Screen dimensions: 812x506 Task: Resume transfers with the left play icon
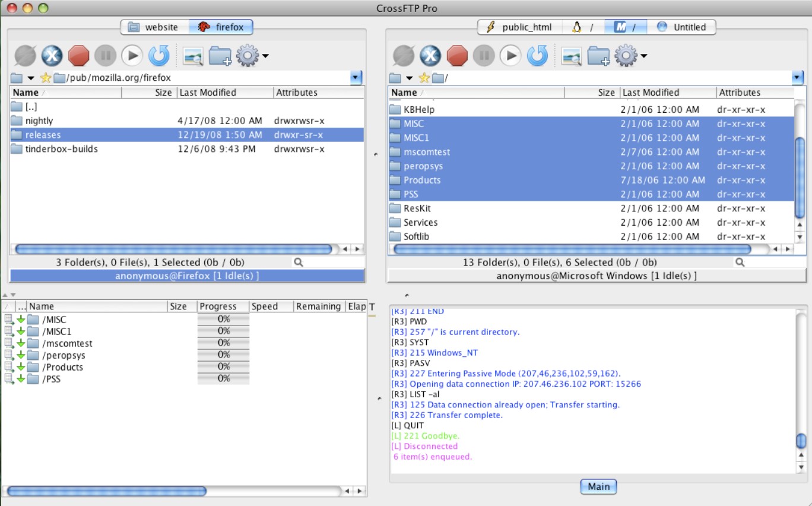coord(132,55)
